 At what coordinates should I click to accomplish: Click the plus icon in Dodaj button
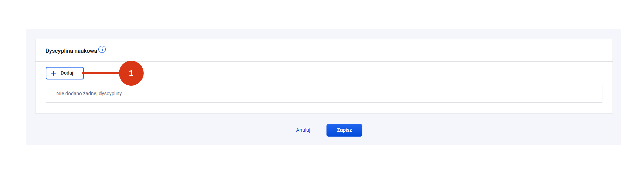[53, 73]
